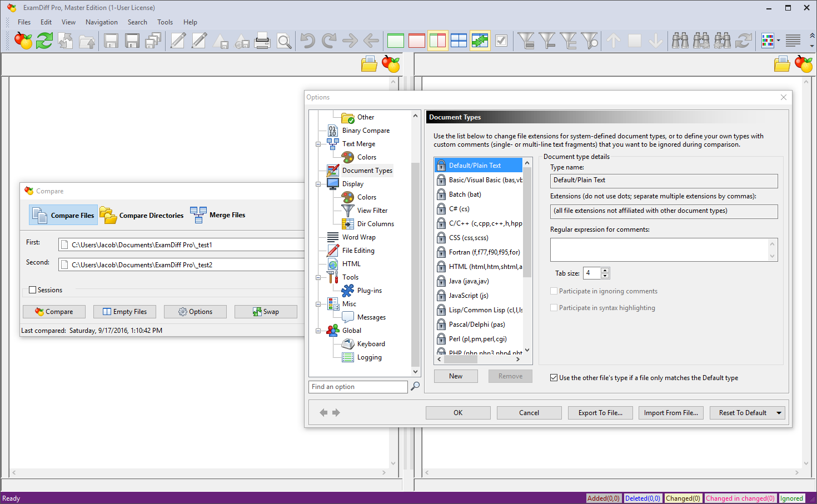The height and width of the screenshot is (504, 817).
Task: Toggle the side-by-side two-pane view icon
Action: pos(438,41)
